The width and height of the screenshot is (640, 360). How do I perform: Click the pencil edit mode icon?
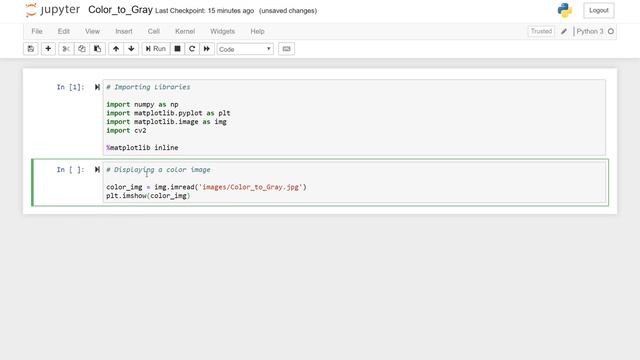point(564,31)
